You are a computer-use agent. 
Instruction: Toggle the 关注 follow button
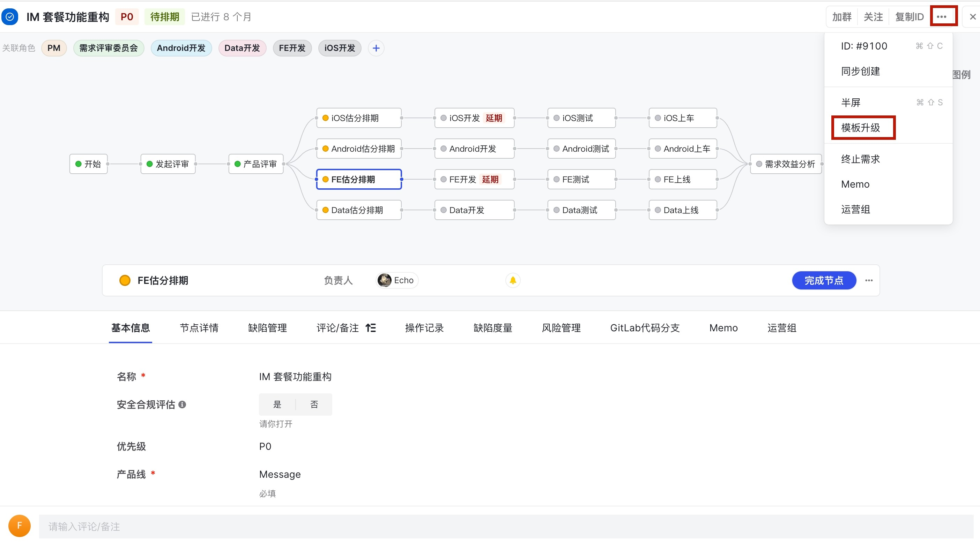pyautogui.click(x=873, y=17)
